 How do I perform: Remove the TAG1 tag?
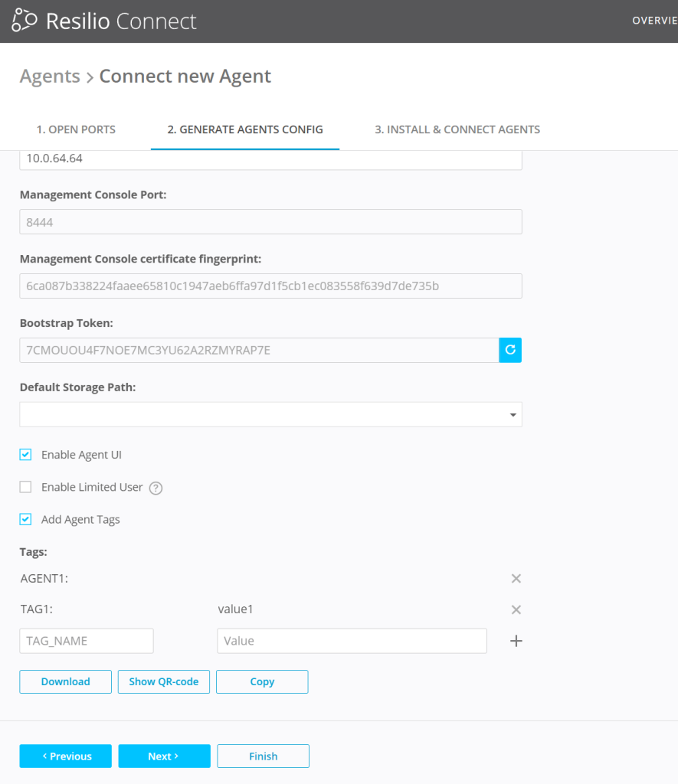(x=516, y=609)
